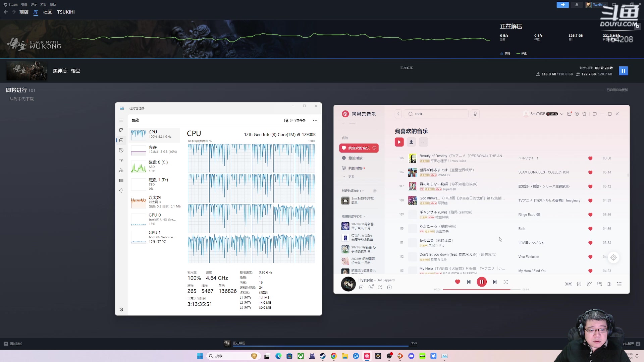Click the heart/like icon on current song
The height and width of the screenshot is (362, 644).
point(458,282)
